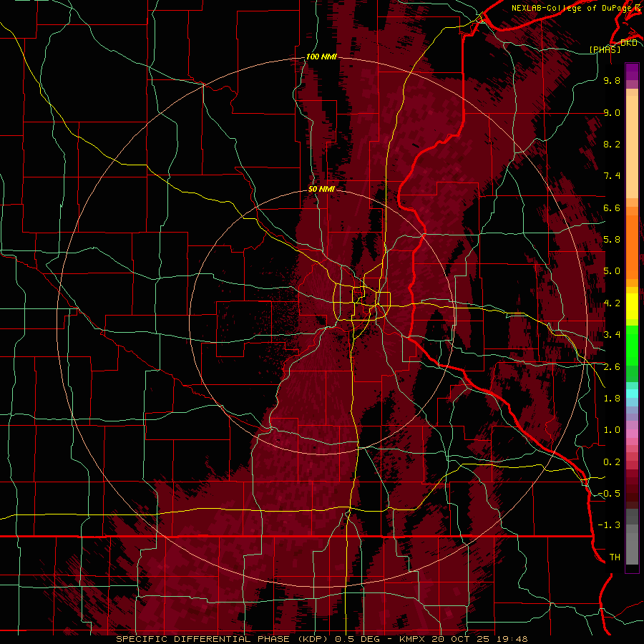The height and width of the screenshot is (644, 644).
Task: Click the 100 NMI range ring label
Action: click(x=321, y=57)
